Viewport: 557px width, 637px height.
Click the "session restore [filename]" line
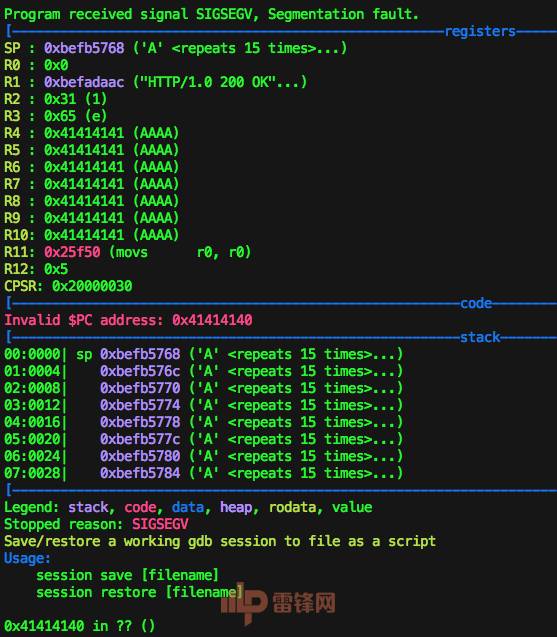[139, 593]
